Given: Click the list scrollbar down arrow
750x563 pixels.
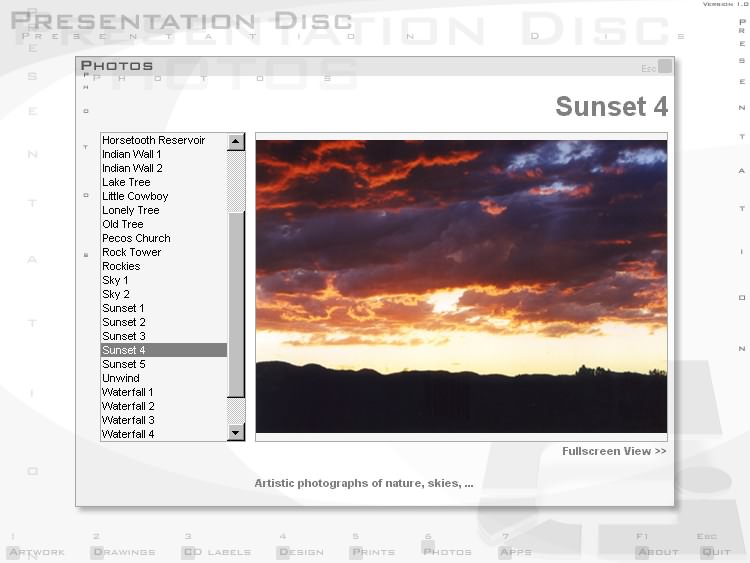Looking at the screenshot, I should pyautogui.click(x=236, y=432).
